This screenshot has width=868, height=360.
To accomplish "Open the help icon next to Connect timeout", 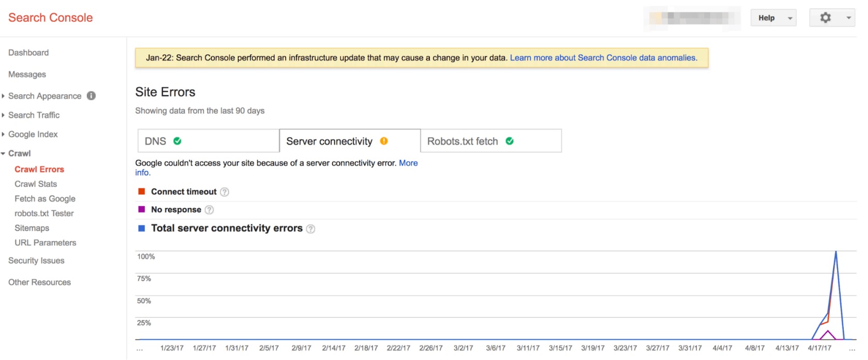I will click(x=224, y=192).
